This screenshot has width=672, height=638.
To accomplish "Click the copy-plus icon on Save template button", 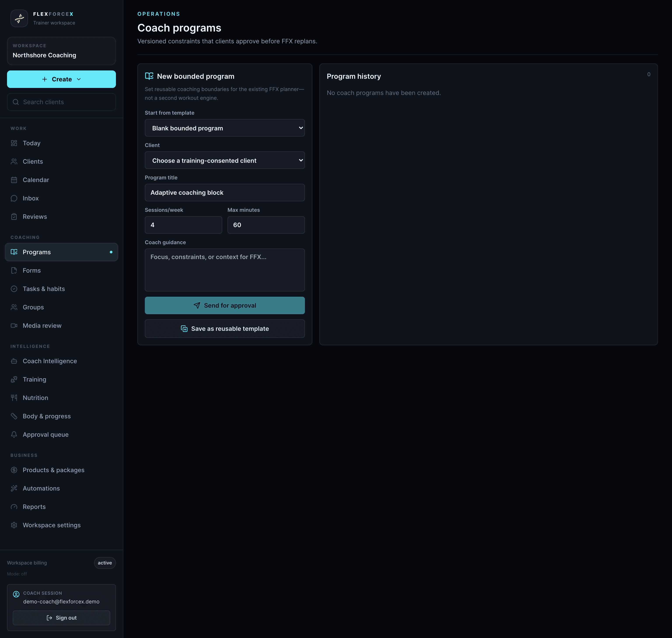I will tap(184, 329).
